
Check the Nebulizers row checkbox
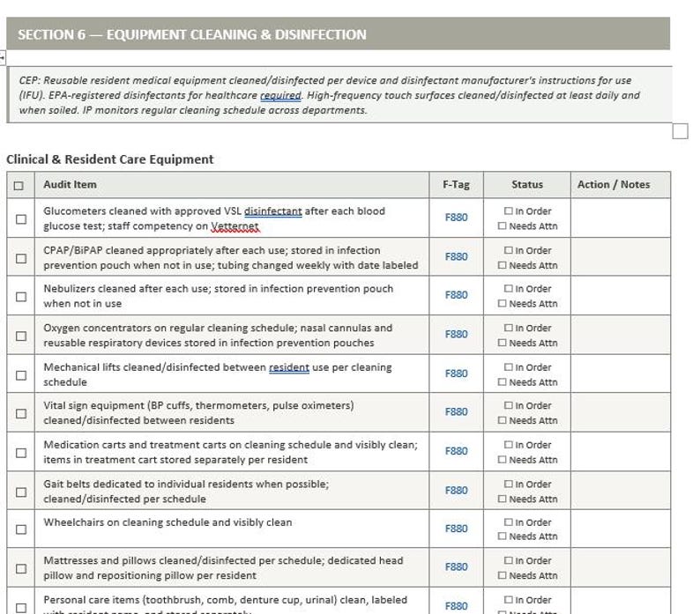[21, 297]
